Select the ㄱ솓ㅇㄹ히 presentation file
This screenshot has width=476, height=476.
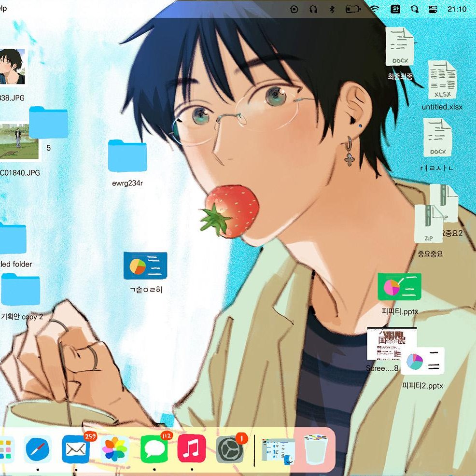point(145,266)
